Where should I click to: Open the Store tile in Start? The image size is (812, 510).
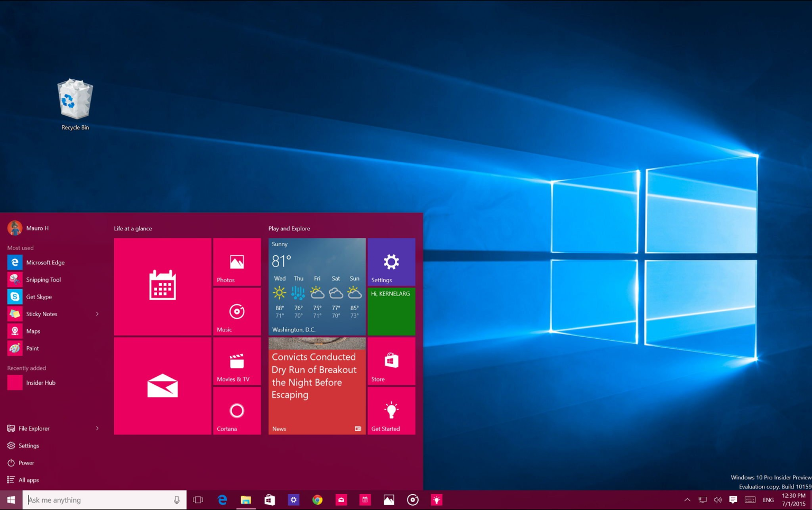tap(391, 361)
